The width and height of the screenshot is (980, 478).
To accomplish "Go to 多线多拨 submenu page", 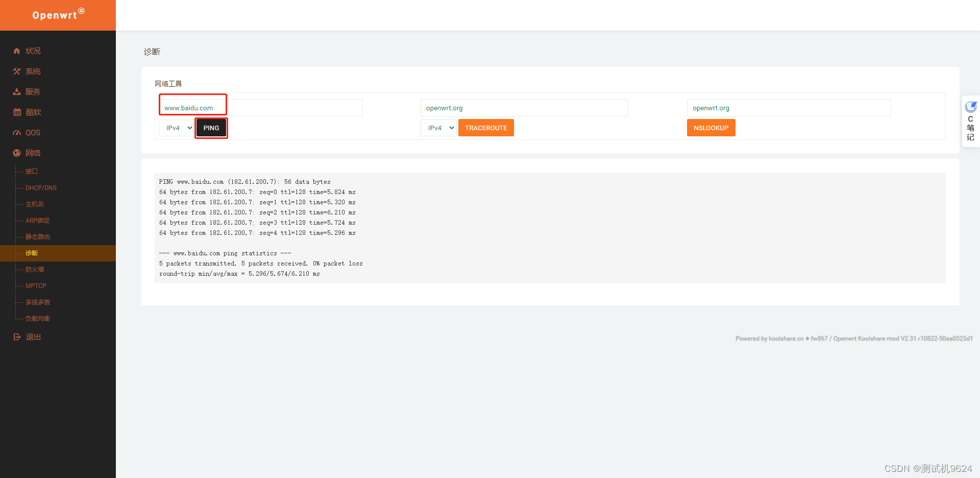I will (x=38, y=302).
